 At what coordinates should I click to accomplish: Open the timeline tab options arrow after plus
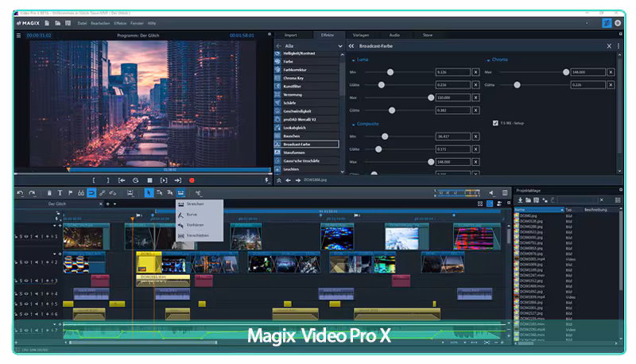click(x=114, y=204)
